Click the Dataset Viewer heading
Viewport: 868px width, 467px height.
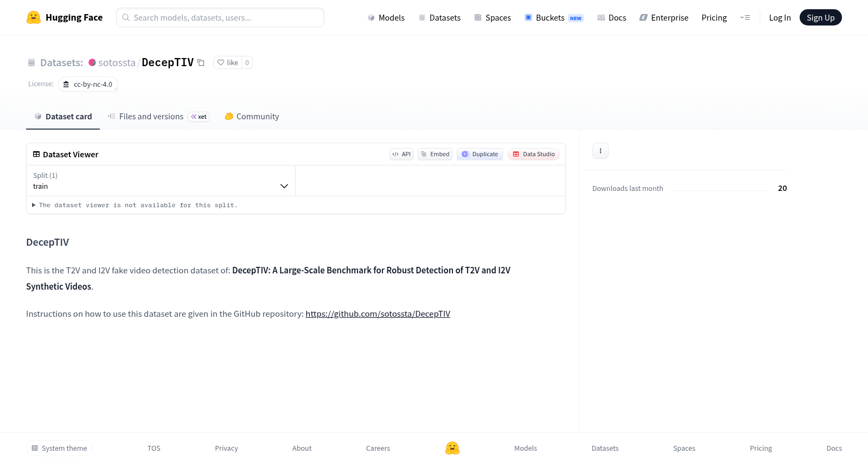click(x=71, y=154)
